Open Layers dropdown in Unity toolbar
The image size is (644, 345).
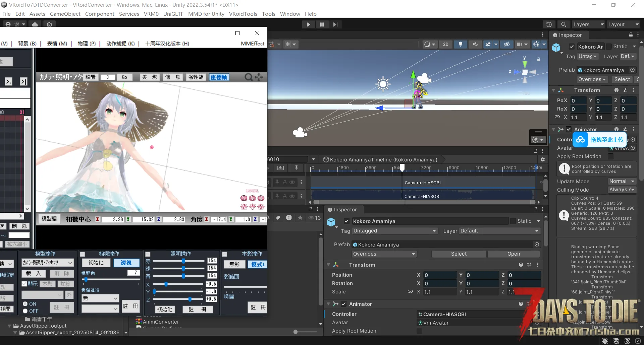point(588,24)
